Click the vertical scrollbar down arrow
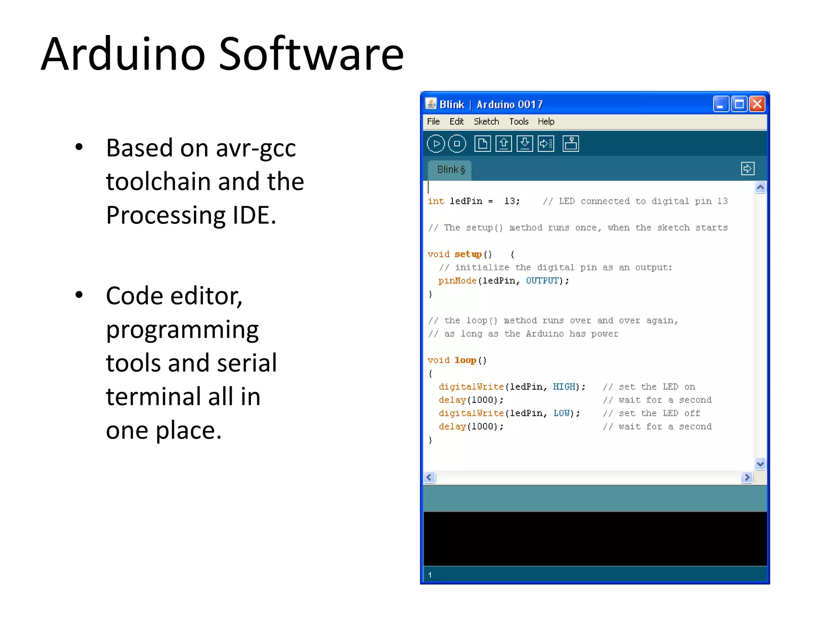Screen dimensions: 840x630 (x=760, y=464)
